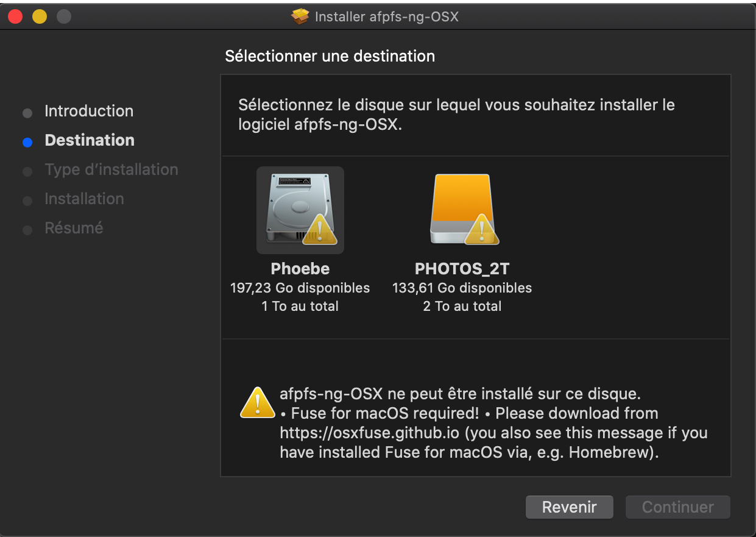Select the Destination step in the sidebar
Screen dimensions: 756x537
90,140
